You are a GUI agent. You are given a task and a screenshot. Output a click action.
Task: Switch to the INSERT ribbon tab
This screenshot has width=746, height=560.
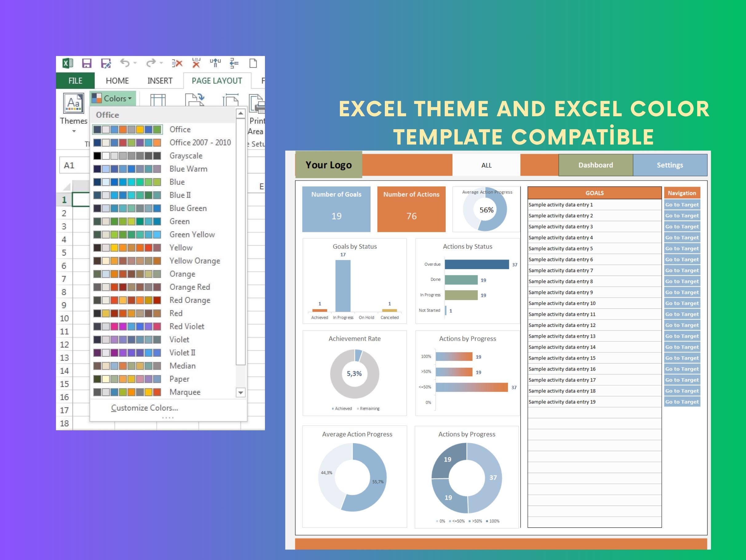click(160, 81)
